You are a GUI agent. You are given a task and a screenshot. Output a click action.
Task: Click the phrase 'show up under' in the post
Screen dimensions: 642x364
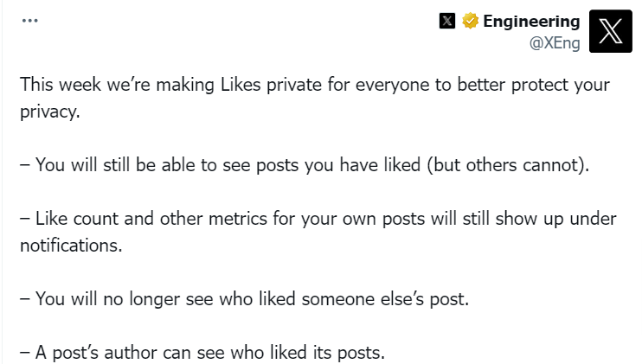(555, 220)
